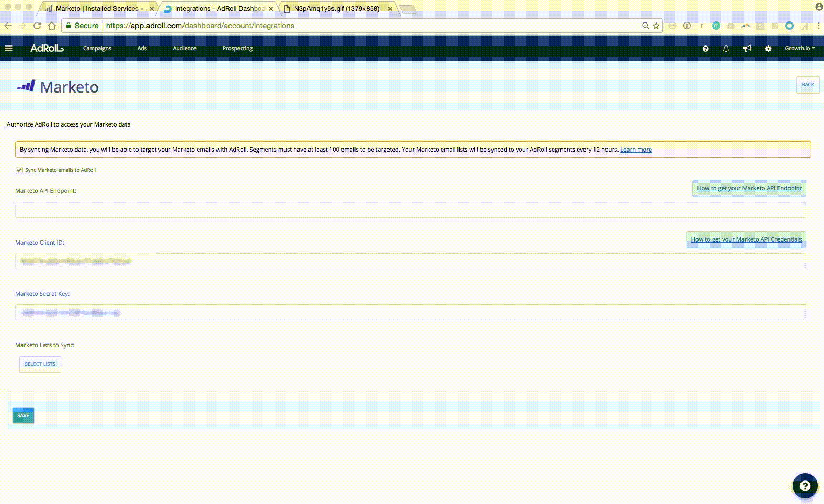
Task: Open the Campaigns menu
Action: coord(97,48)
